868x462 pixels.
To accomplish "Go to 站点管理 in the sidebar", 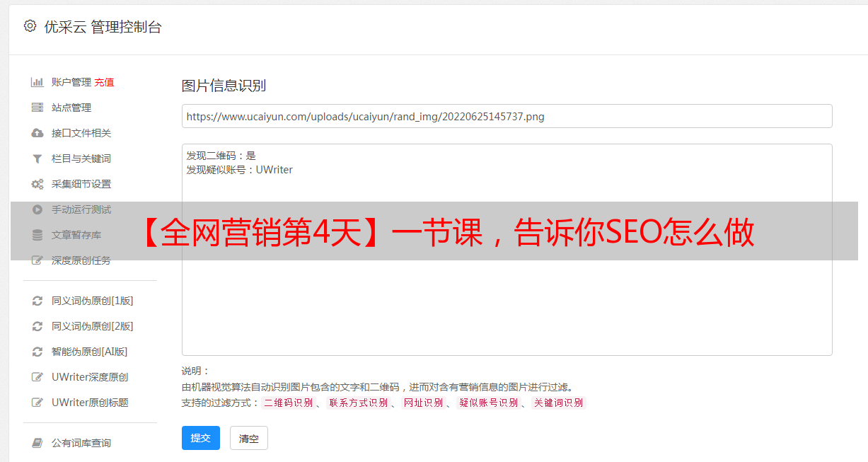I will pos(71,108).
